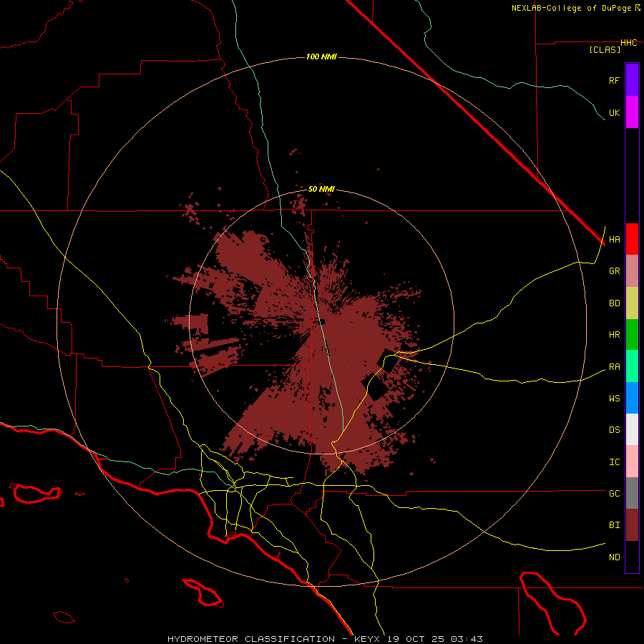The height and width of the screenshot is (644, 644).
Task: Click the BD legend label
Action: (615, 303)
